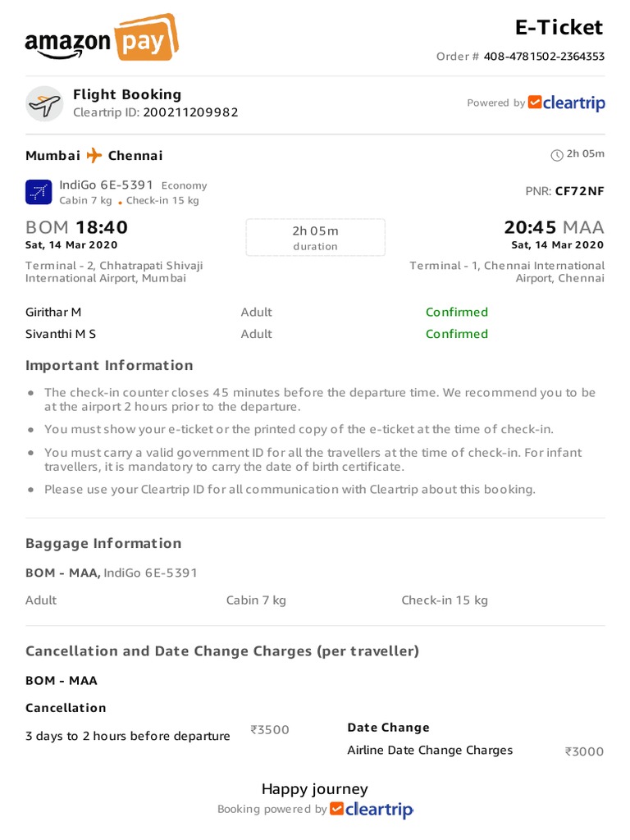Click the Amazon Pay logo
Screen dimensions: 630x840
tap(101, 39)
